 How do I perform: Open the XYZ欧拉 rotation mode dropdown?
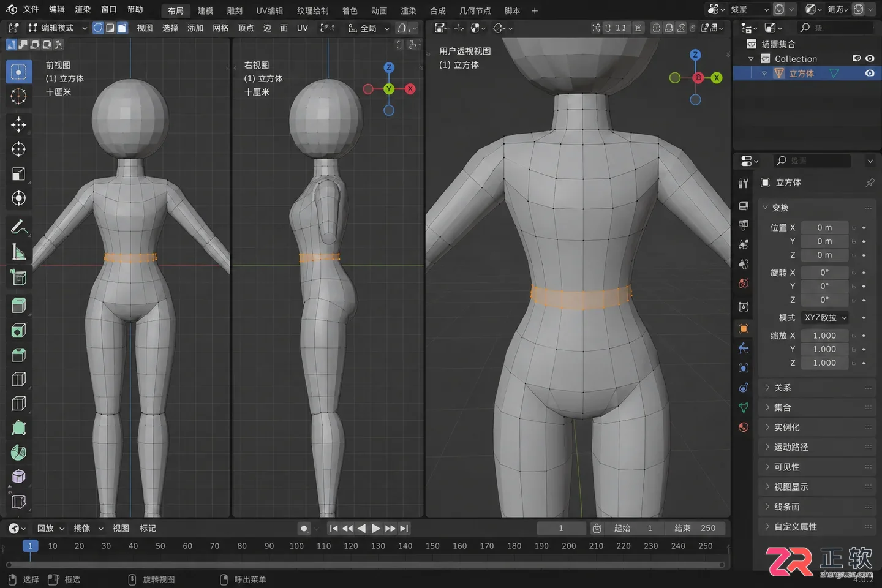click(825, 317)
